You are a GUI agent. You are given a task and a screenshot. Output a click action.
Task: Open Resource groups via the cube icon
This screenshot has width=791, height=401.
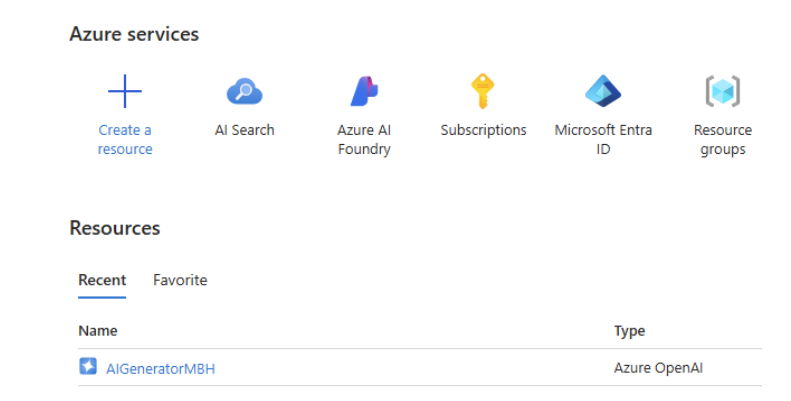722,93
